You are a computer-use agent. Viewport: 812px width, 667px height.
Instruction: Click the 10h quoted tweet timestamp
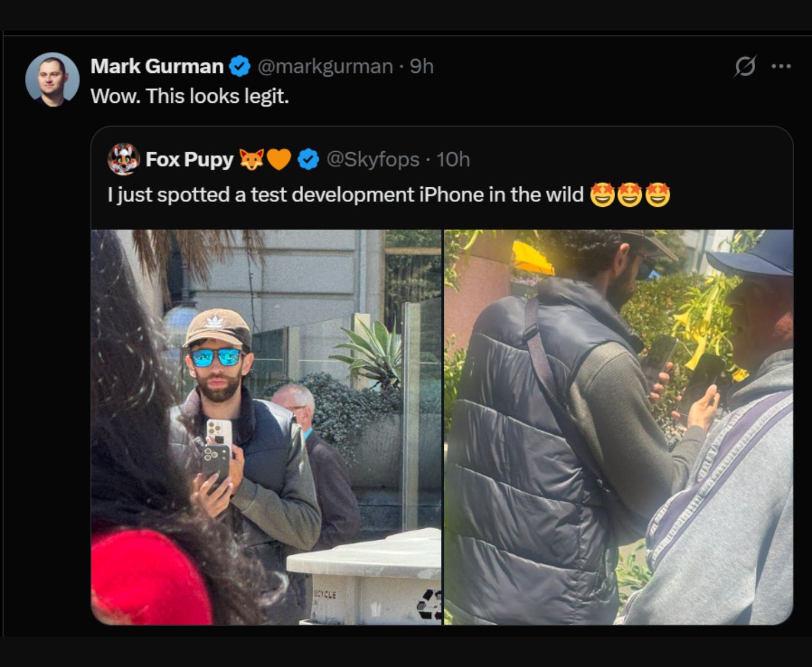[x=453, y=160]
